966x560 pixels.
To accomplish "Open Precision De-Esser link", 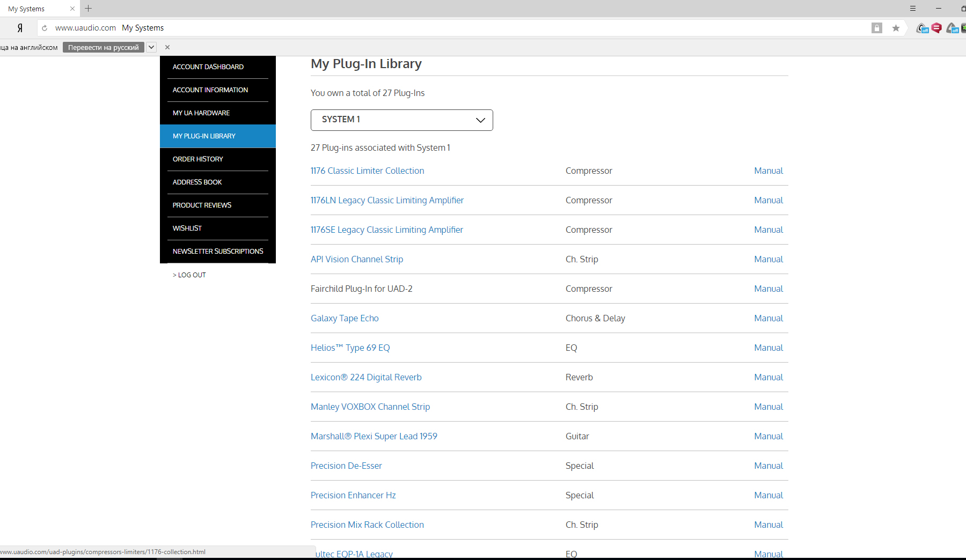I will point(346,466).
